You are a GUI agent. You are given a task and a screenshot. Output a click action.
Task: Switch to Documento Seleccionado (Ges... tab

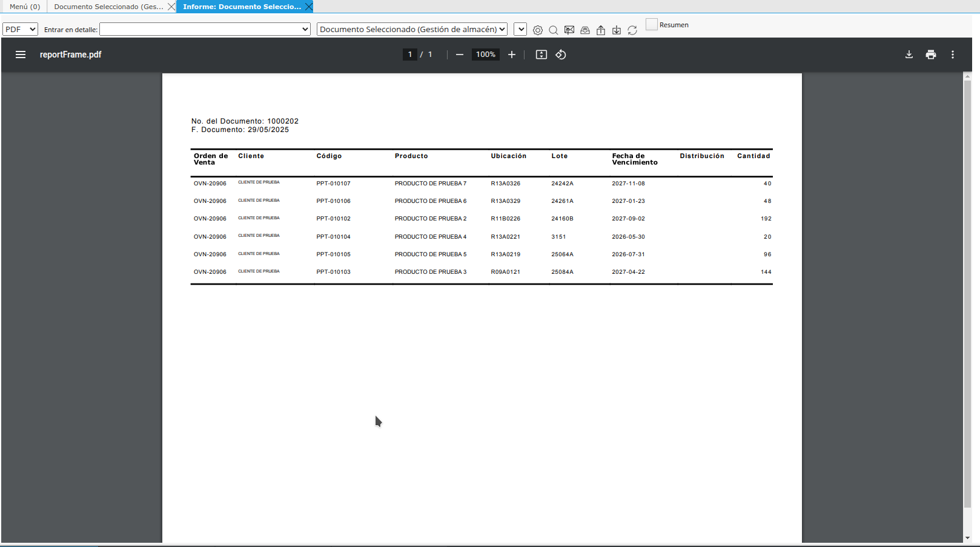point(108,7)
